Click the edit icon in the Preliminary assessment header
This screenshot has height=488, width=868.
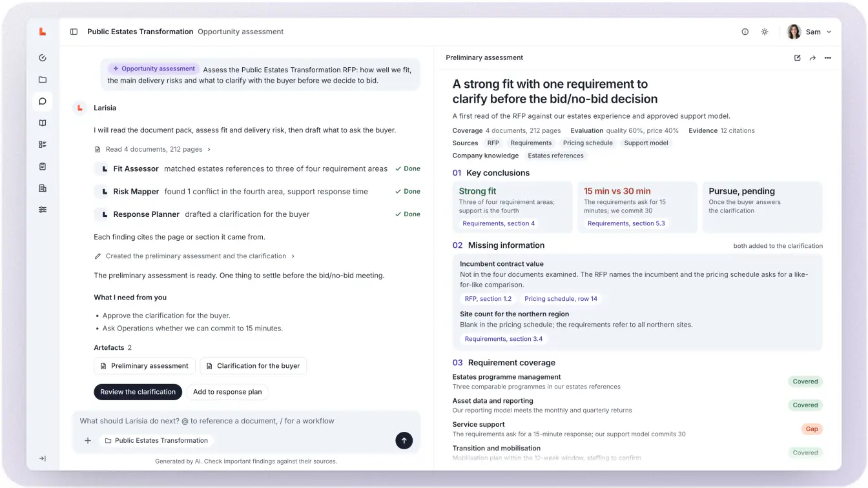click(797, 58)
